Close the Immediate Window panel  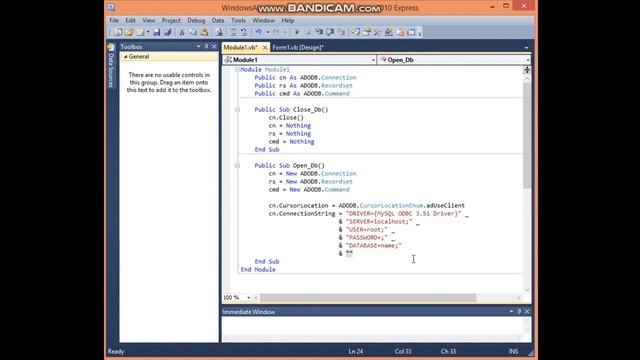(x=527, y=311)
